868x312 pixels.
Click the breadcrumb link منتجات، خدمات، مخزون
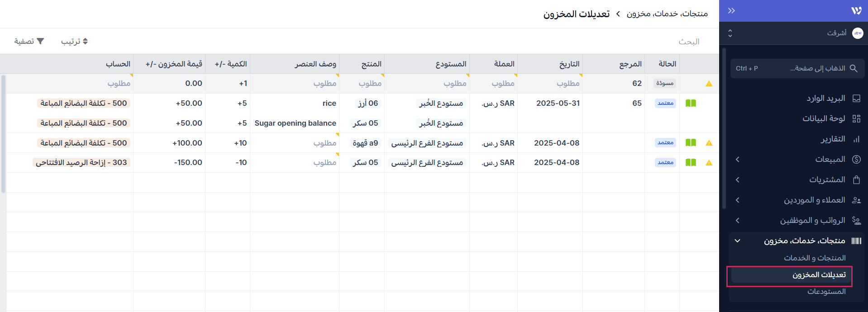(667, 14)
